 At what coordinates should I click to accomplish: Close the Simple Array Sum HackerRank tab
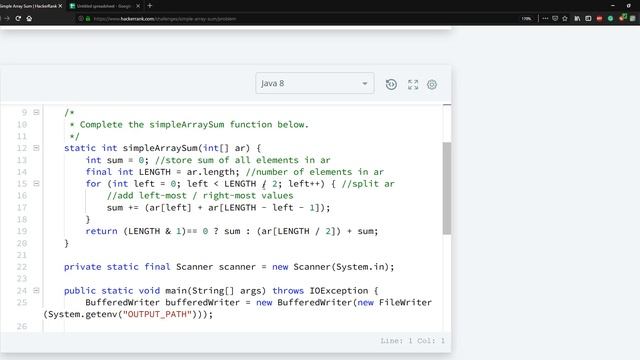[x=60, y=6]
